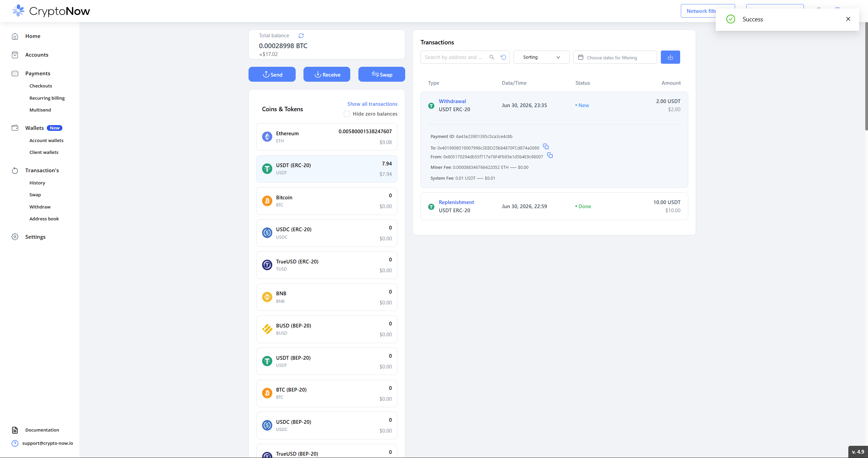Focus the Search by address field

tap(454, 57)
